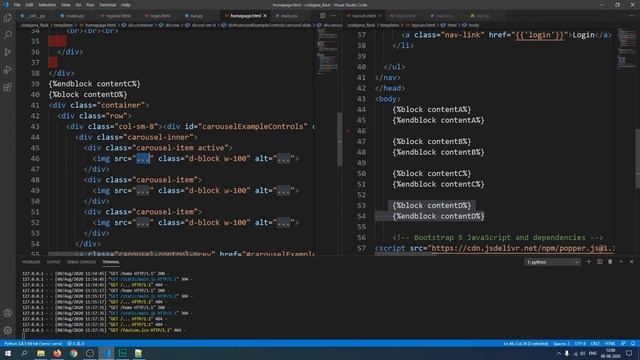
Task: Change language mode HTML in status bar
Action: point(610,344)
